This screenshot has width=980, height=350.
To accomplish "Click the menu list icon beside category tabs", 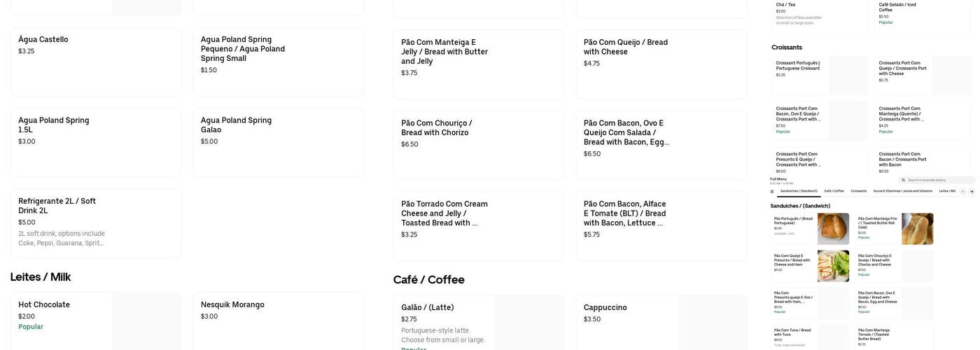I will click(772, 191).
